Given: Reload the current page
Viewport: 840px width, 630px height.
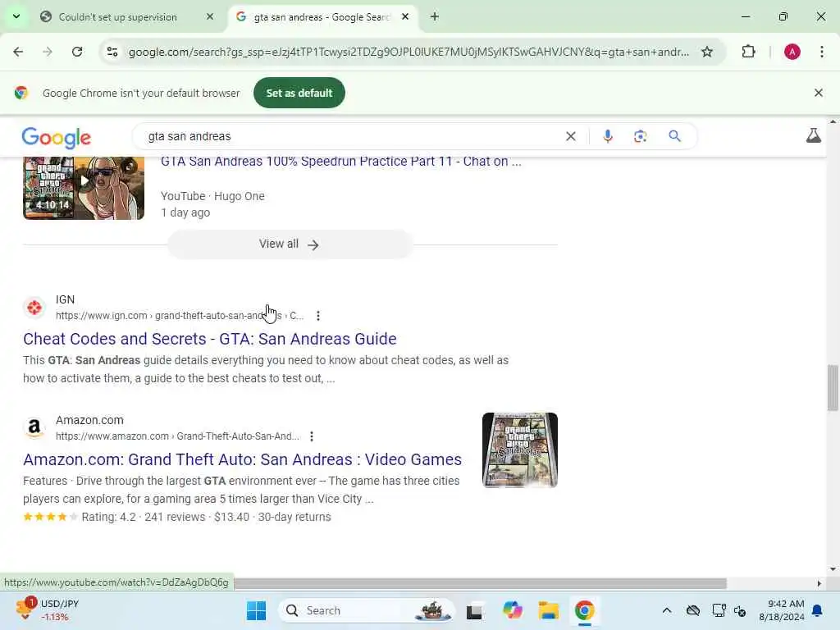Looking at the screenshot, I should pos(77,52).
